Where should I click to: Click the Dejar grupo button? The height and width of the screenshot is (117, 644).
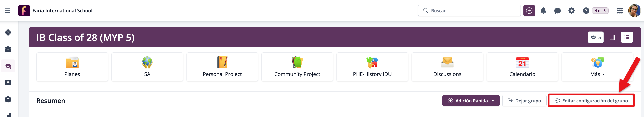tap(524, 101)
